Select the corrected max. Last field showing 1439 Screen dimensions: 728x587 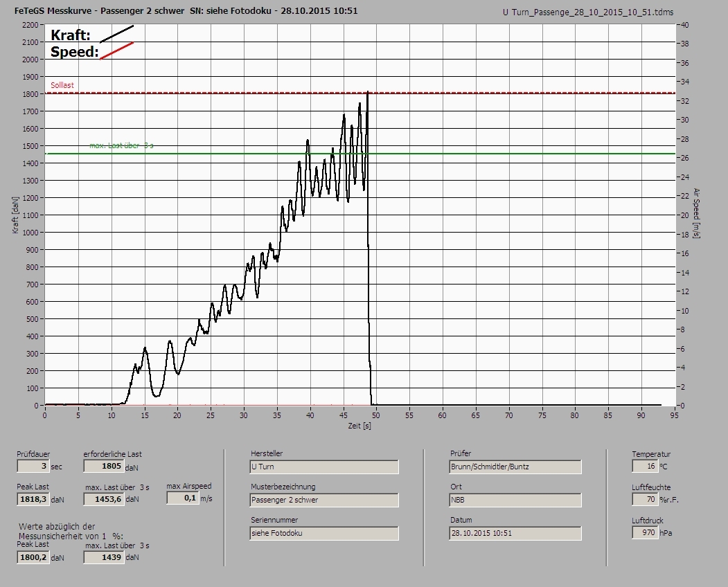pos(103,557)
